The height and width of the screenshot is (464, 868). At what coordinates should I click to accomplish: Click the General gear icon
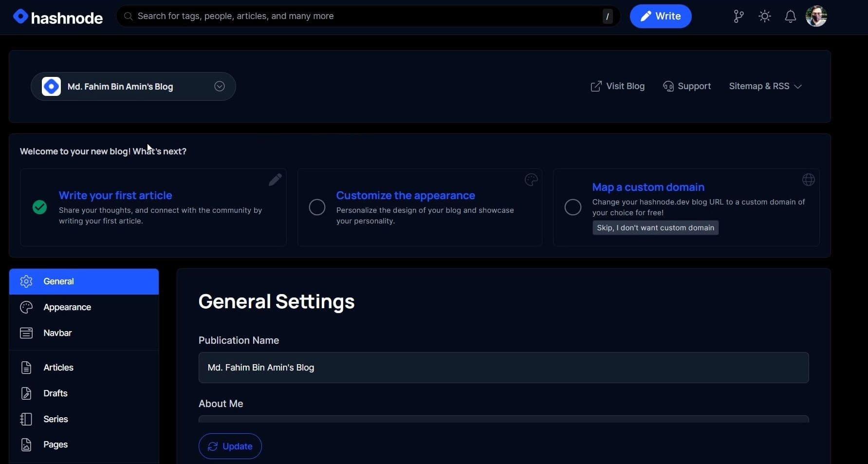(26, 281)
